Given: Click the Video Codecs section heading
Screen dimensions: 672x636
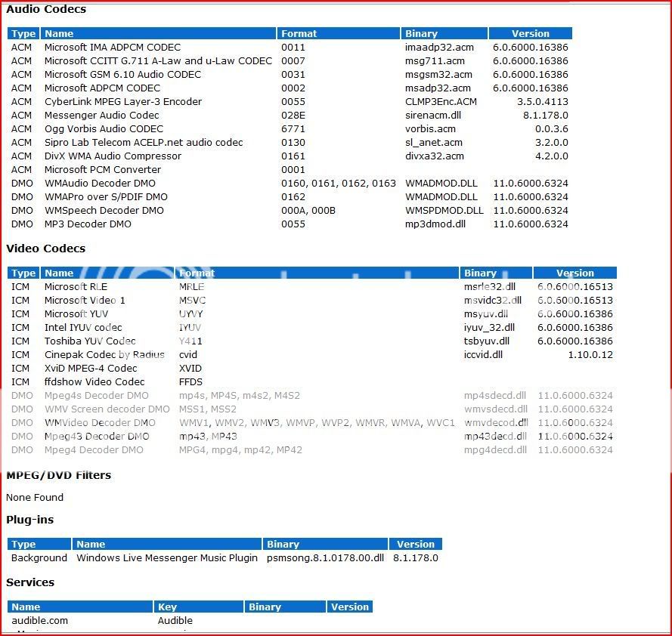Looking at the screenshot, I should coord(45,249).
